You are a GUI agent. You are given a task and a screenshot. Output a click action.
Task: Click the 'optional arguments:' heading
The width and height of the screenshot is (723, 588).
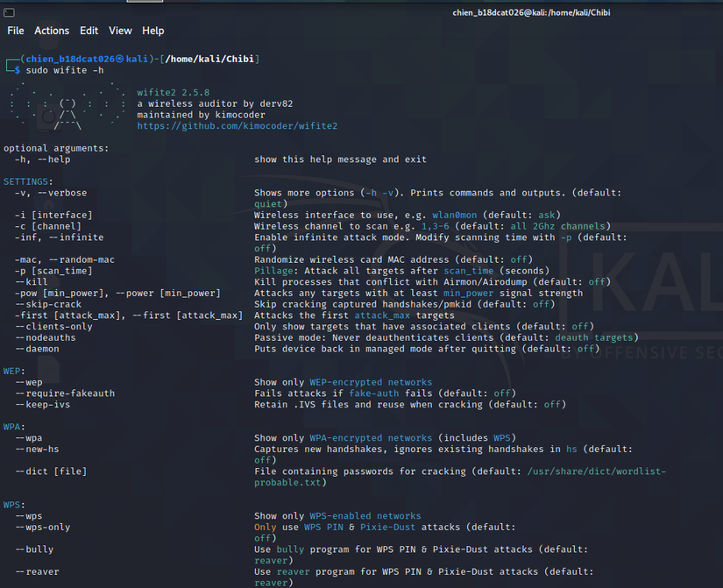click(x=56, y=148)
